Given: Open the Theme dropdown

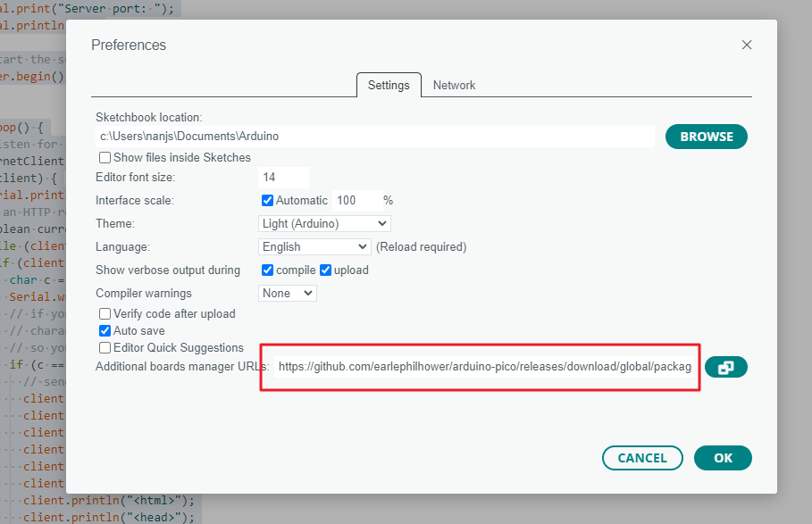Looking at the screenshot, I should (x=323, y=223).
